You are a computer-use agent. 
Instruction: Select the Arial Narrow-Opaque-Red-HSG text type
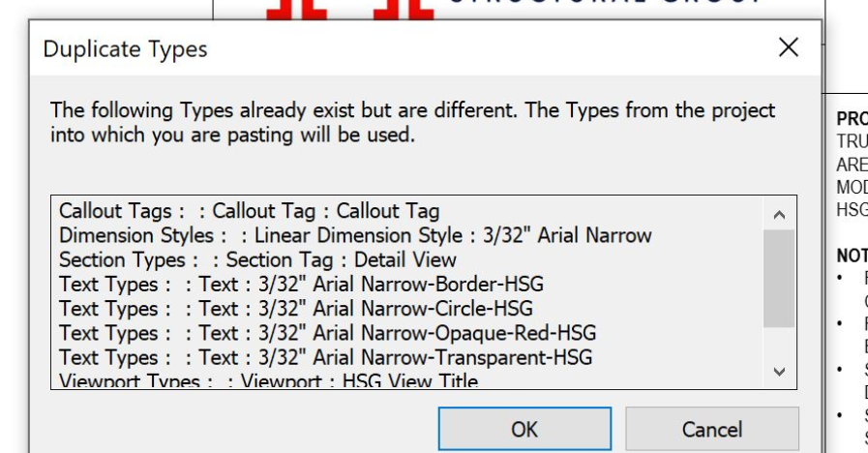point(327,333)
